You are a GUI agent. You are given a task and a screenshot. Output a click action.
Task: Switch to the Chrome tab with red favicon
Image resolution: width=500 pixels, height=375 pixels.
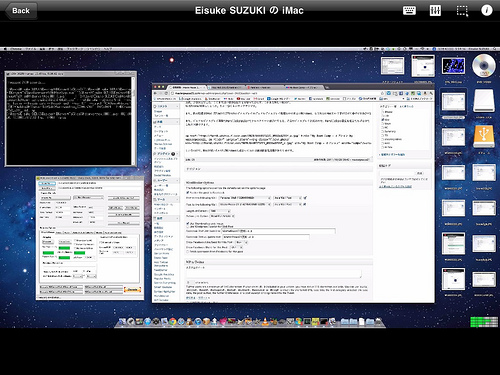[266, 87]
